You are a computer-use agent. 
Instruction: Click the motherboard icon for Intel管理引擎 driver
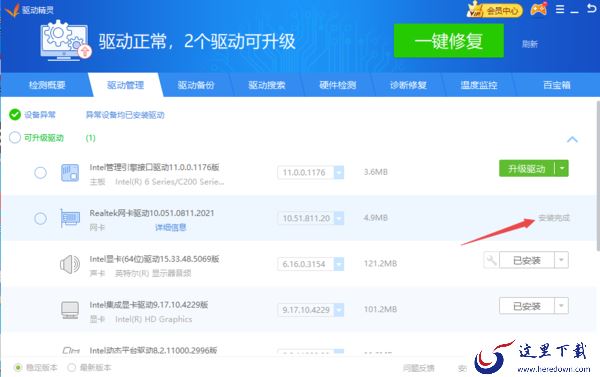click(70, 173)
